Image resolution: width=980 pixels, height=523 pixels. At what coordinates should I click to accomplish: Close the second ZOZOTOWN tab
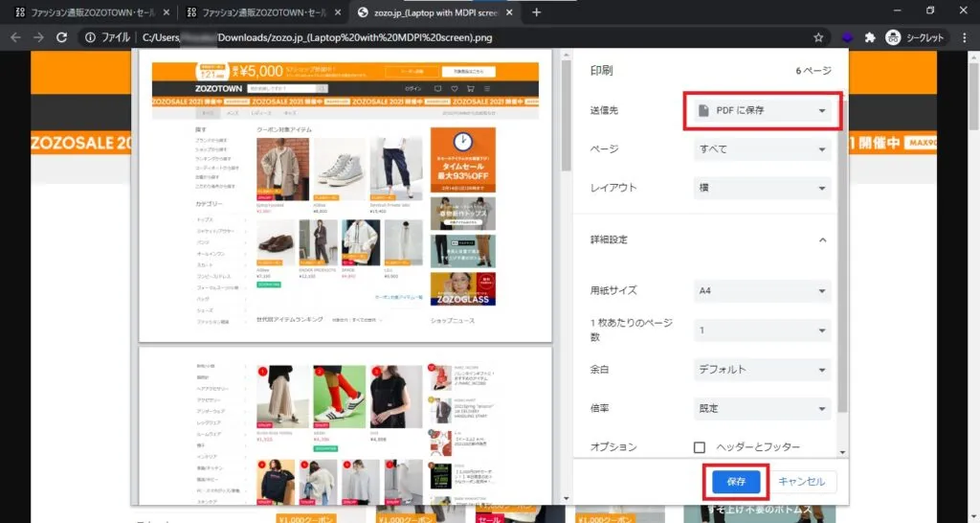[338, 12]
